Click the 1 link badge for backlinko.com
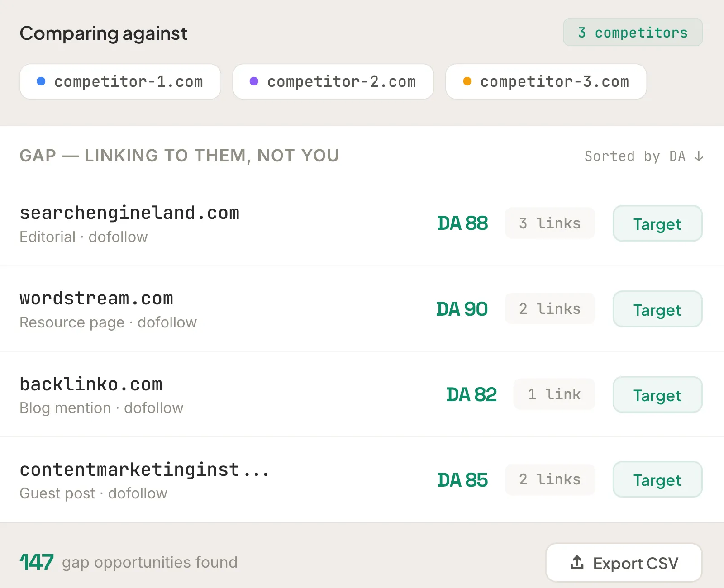The width and height of the screenshot is (724, 588). click(554, 394)
